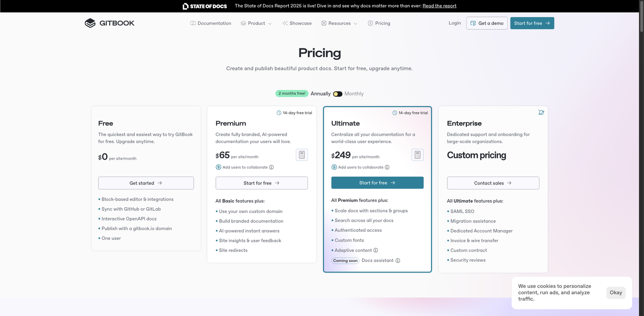Image resolution: width=644 pixels, height=316 pixels.
Task: Expand the Product dropdown menu
Action: [256, 23]
